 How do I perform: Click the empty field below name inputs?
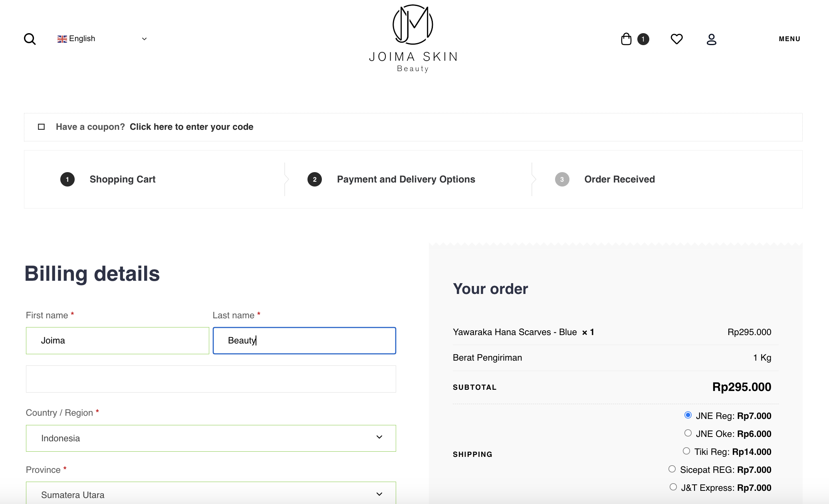click(x=211, y=379)
